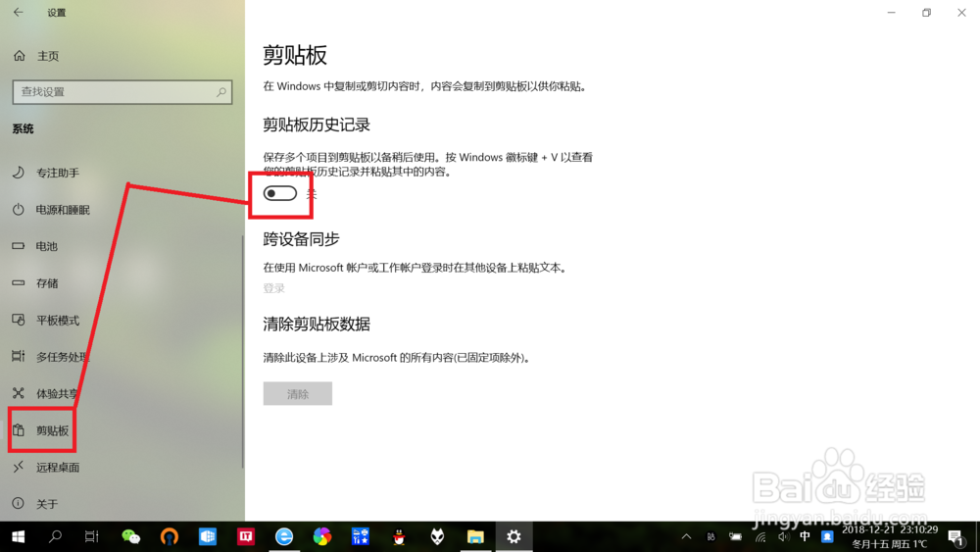The image size is (980, 552).
Task: Click the search magnifier in 查找设置 box
Action: coord(221,92)
